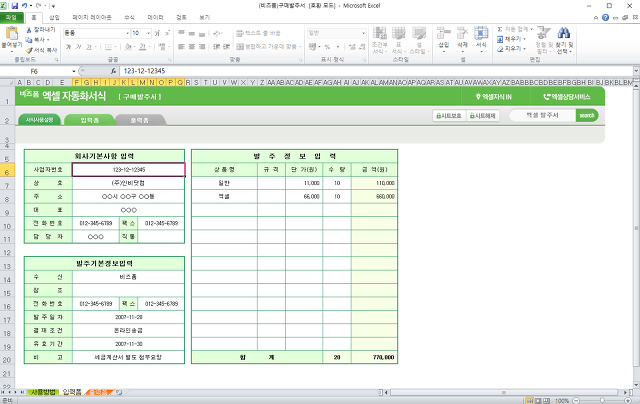
Task: Open the number format (일반) dropdown
Action: click(x=363, y=33)
